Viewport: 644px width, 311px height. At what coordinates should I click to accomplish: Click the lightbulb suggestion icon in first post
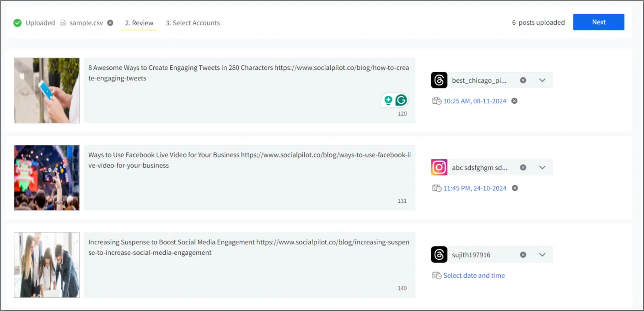coord(388,100)
